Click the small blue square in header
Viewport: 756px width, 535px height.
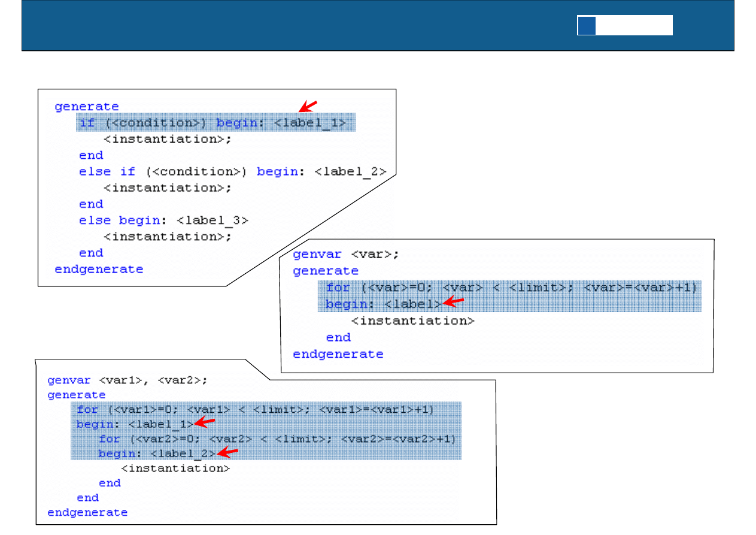point(587,26)
